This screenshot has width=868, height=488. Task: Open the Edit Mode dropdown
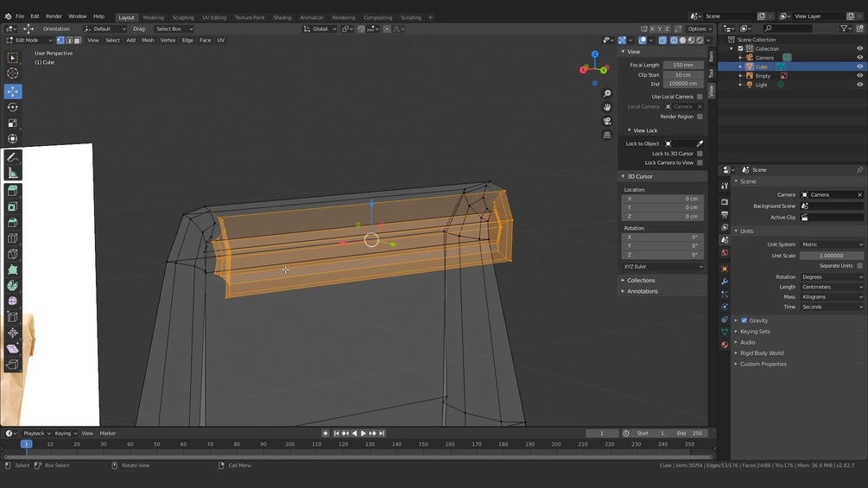(29, 41)
